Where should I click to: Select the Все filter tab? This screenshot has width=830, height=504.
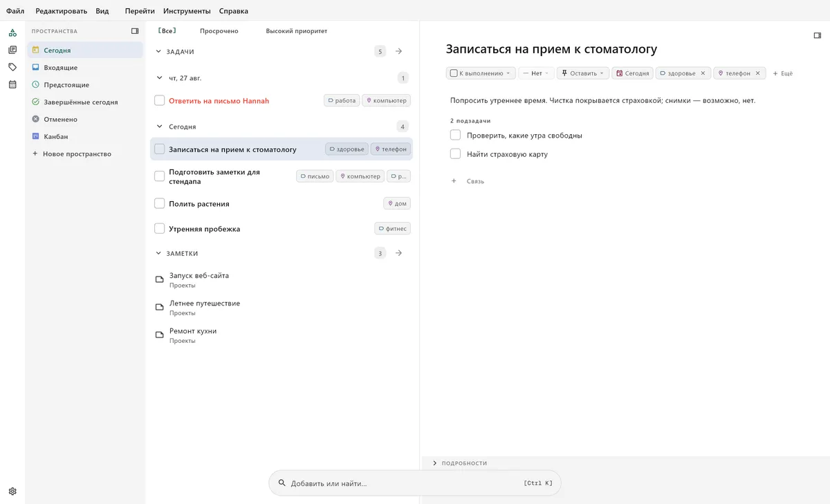[x=167, y=31]
